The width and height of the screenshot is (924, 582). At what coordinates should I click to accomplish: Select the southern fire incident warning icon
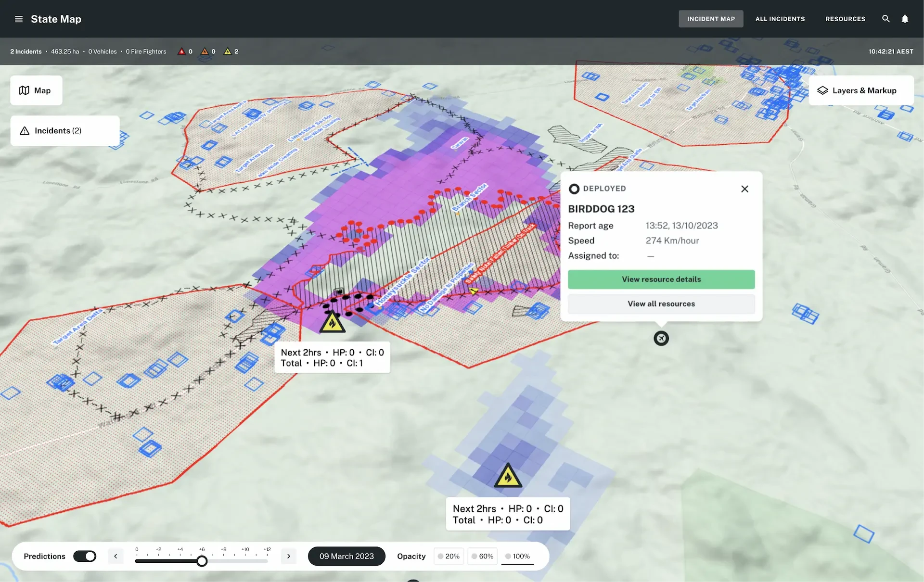click(508, 476)
